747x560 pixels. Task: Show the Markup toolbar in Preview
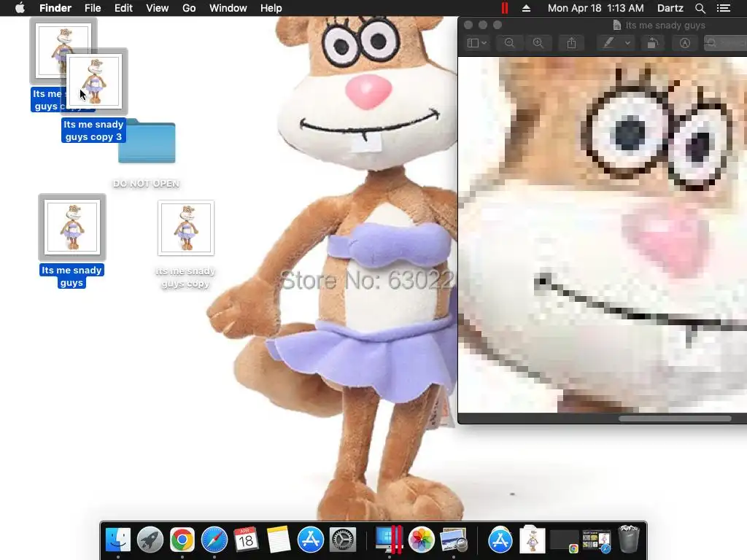click(684, 43)
